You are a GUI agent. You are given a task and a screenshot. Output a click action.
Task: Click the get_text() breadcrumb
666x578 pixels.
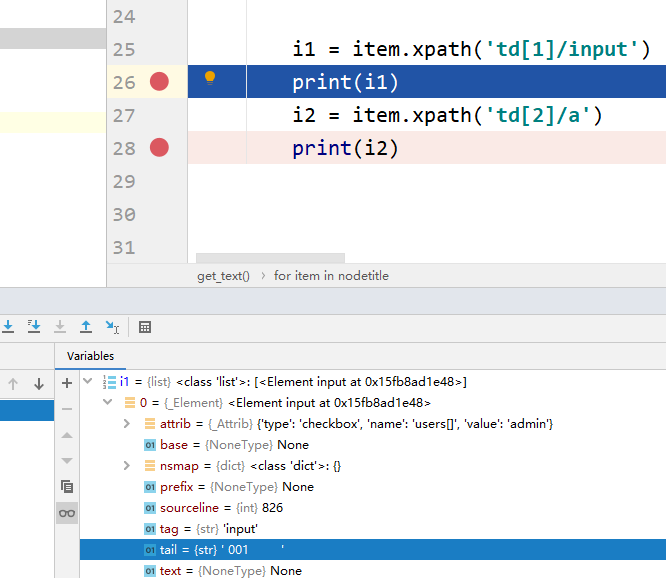click(223, 276)
